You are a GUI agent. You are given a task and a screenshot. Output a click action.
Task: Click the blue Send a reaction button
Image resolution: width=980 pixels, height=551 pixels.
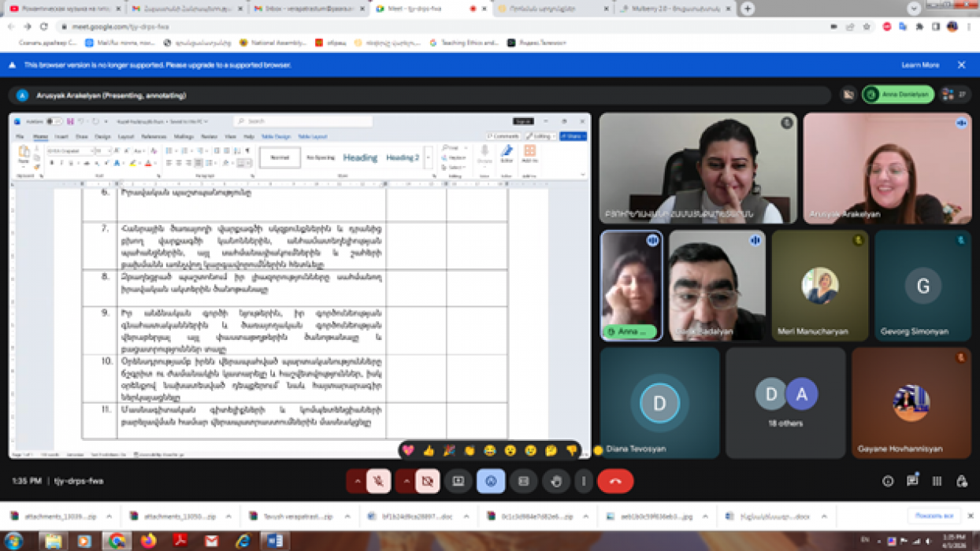click(x=491, y=481)
